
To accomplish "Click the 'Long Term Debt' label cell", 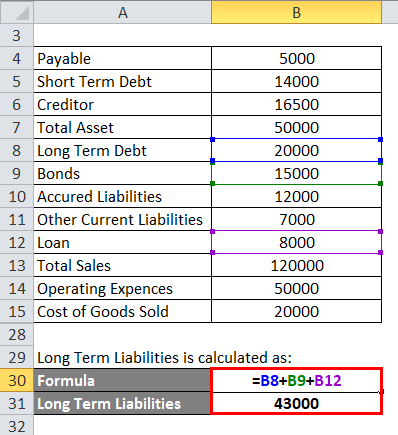I will pos(122,150).
